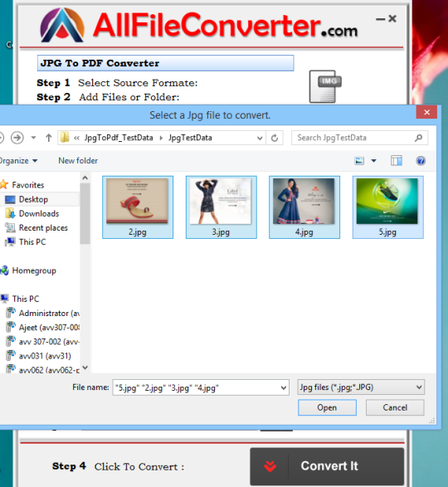448x487 pixels.
Task: Select the 3.jpg thumbnail
Action: [221, 207]
